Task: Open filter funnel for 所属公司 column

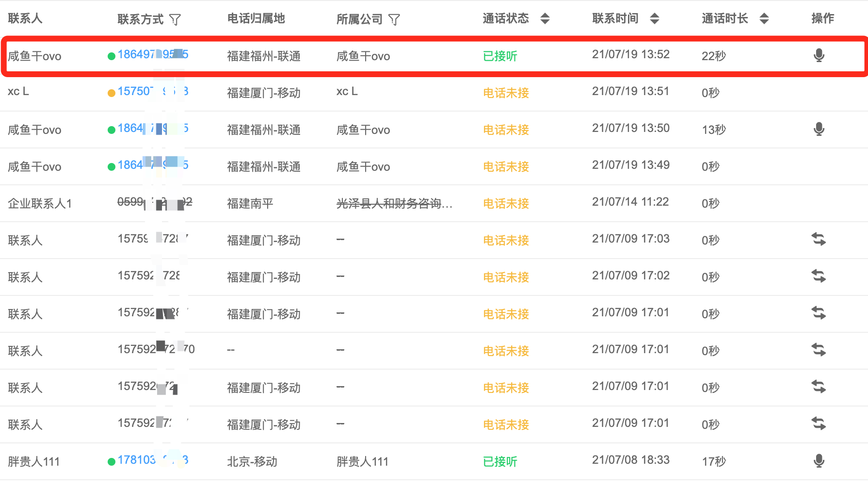Action: (394, 19)
